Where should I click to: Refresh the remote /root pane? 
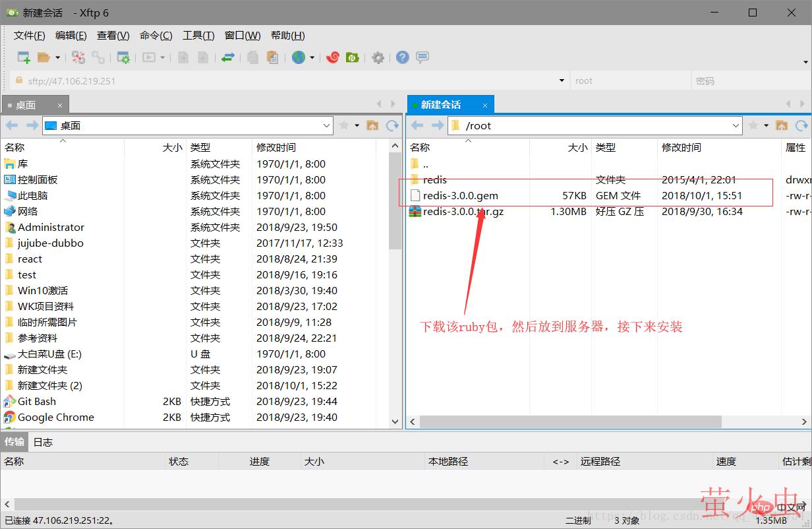pyautogui.click(x=801, y=125)
